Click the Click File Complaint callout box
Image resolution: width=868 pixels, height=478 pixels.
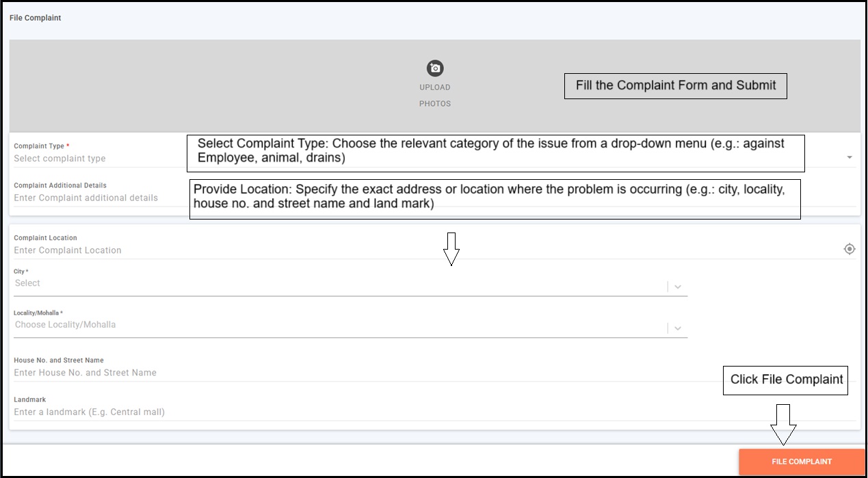tap(785, 380)
